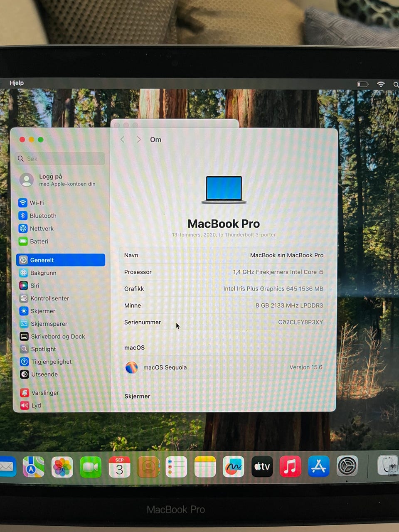
Task: Open Wi-Fi status menu in menu bar
Action: pos(381,84)
